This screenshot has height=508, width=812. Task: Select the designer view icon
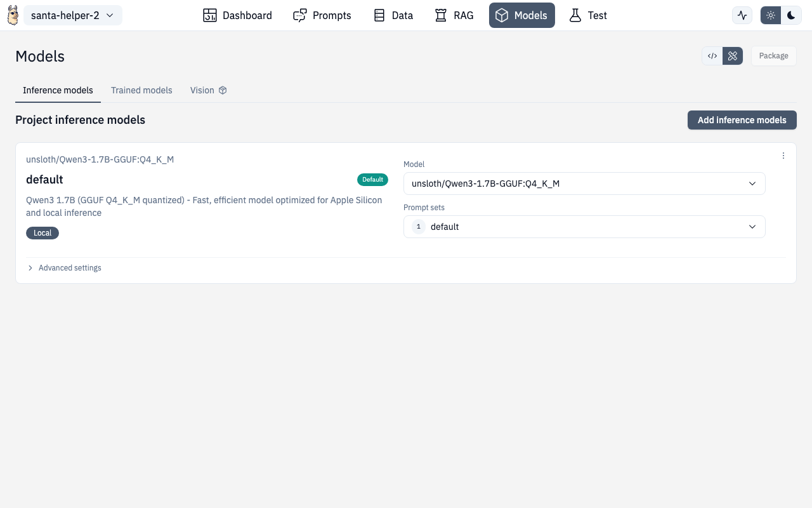pos(733,56)
